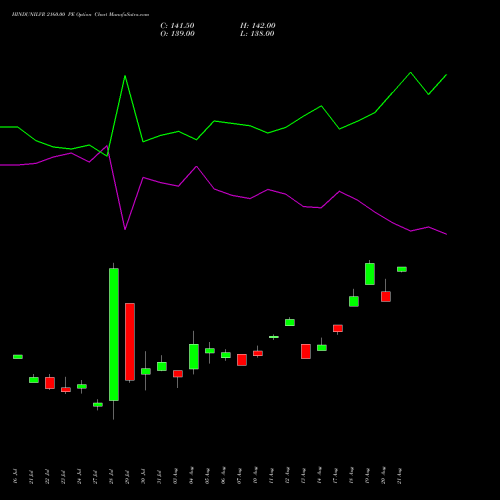This screenshot has height=500, width=500.
Task: Click the '14 Aug' date label
Action: (x=319, y=476)
